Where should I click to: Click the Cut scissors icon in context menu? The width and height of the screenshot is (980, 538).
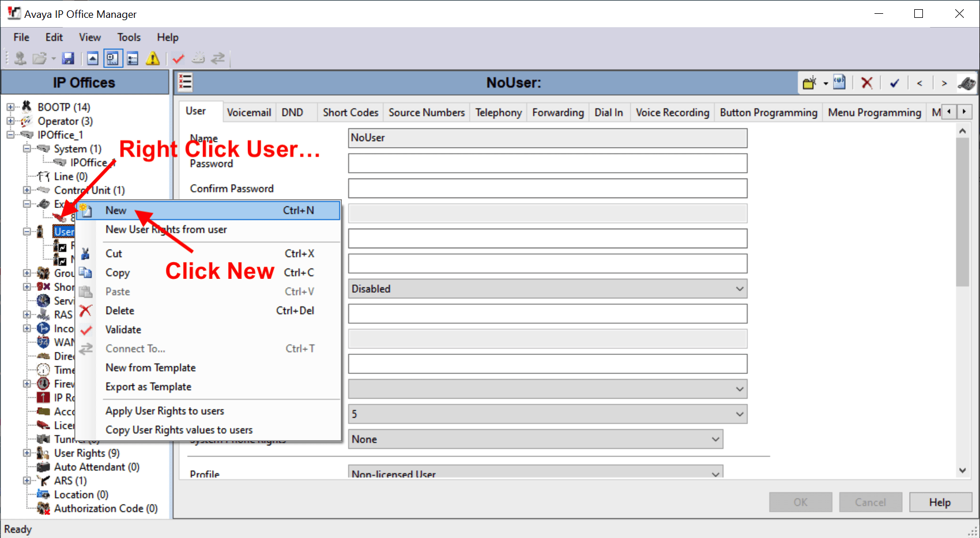coord(85,253)
